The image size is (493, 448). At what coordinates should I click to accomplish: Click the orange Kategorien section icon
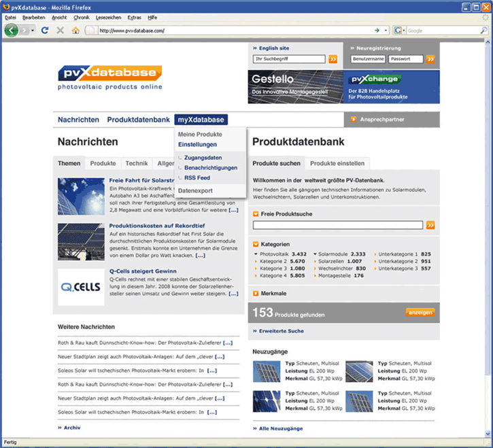[x=256, y=244]
